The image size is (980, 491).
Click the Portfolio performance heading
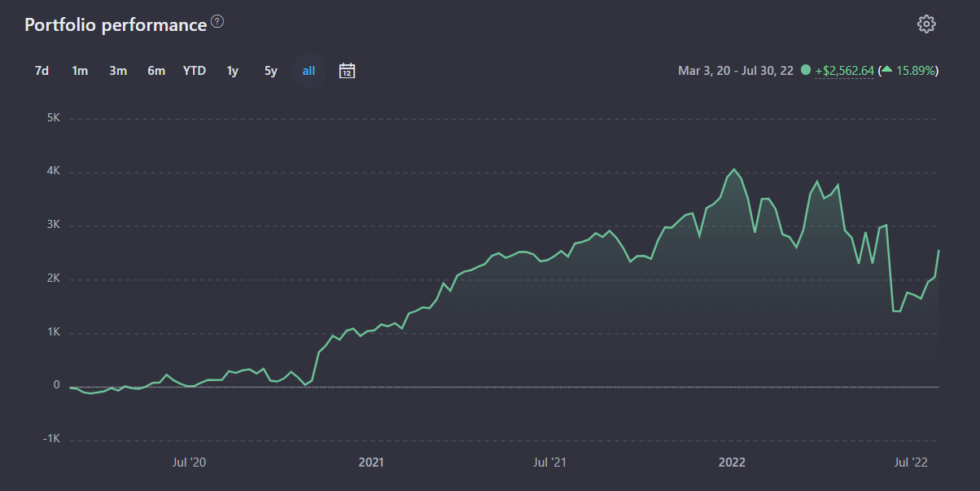pyautogui.click(x=116, y=25)
